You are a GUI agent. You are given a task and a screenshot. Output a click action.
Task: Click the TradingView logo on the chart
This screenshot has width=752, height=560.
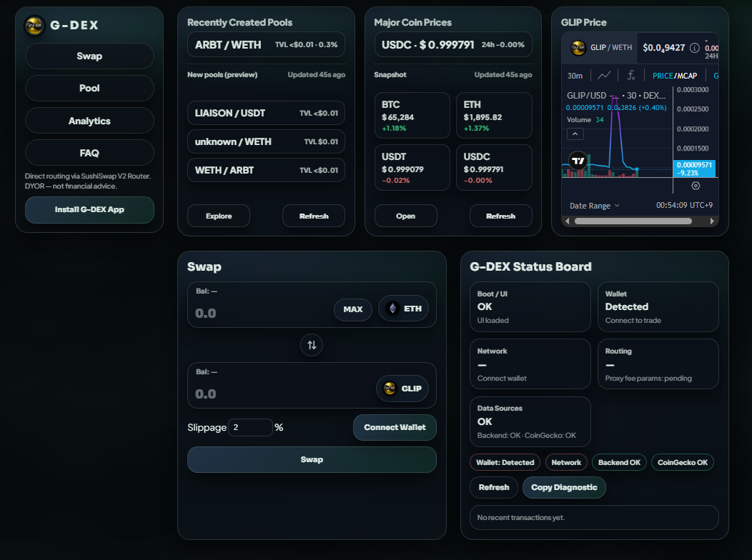coord(578,161)
